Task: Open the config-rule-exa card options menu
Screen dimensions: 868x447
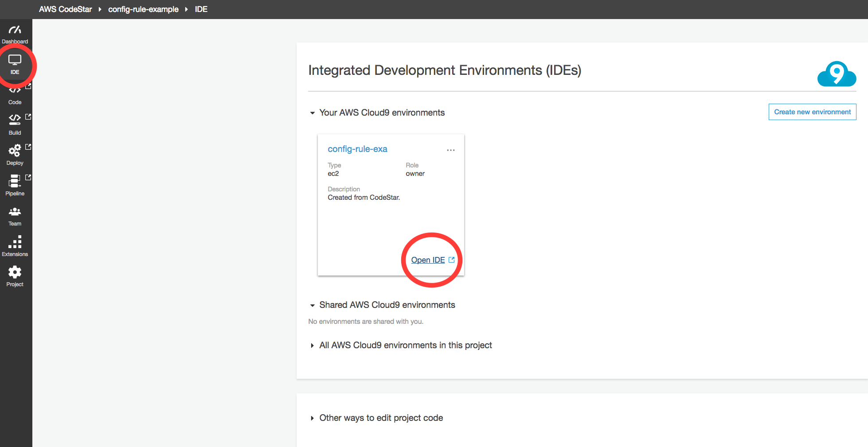Action: [x=451, y=150]
